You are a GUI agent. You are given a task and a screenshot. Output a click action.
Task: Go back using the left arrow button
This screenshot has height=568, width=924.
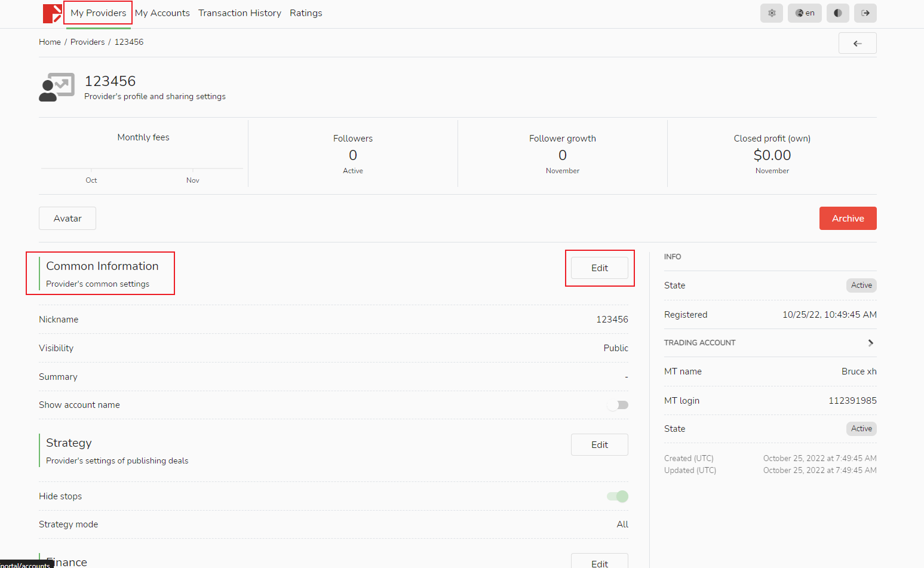click(857, 44)
